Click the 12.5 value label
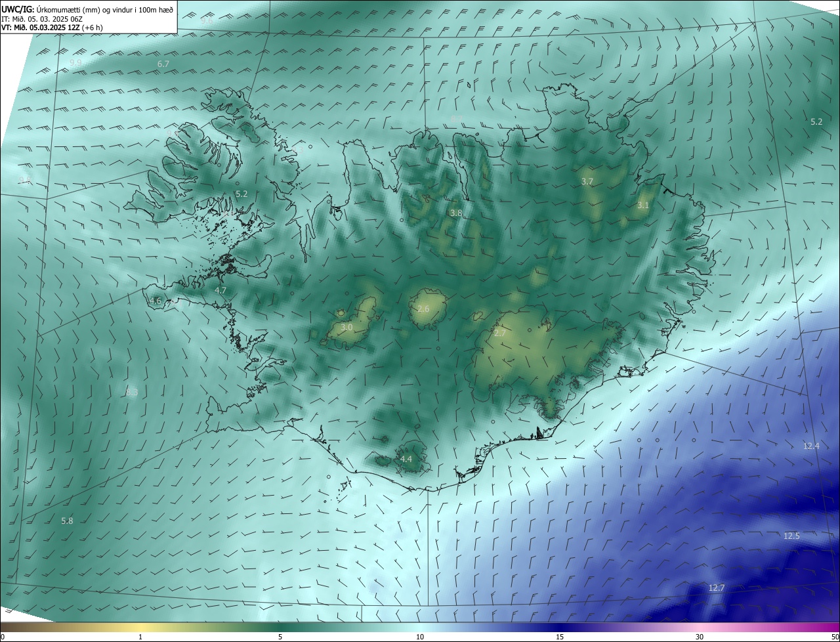The height and width of the screenshot is (642, 840). tap(791, 536)
